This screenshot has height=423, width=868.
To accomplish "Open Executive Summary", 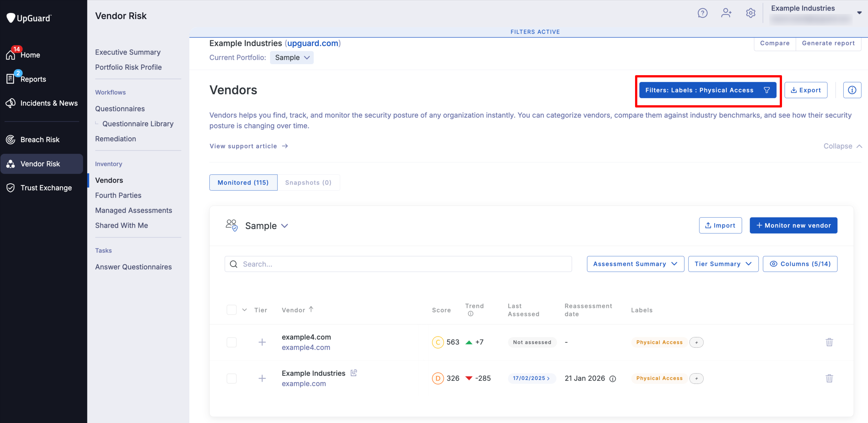I will point(128,52).
